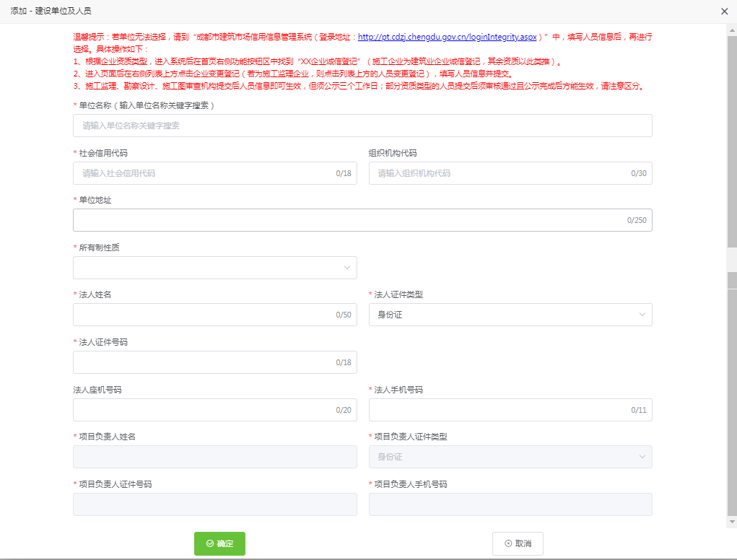Cancel the form via 取消 button

(x=518, y=543)
